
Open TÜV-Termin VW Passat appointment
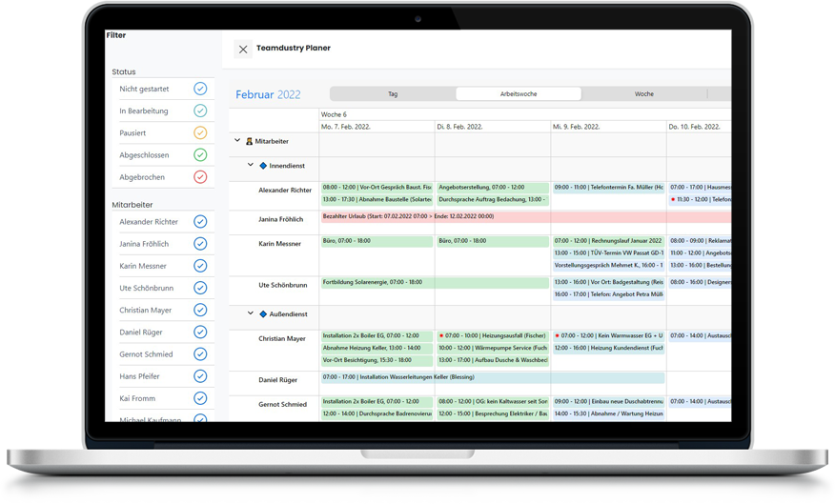tap(609, 253)
